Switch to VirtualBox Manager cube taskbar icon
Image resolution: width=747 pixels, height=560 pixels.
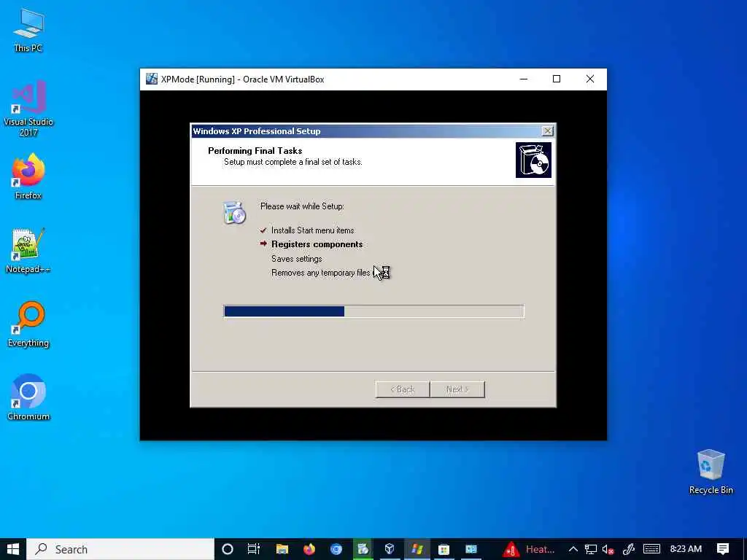tap(390, 549)
